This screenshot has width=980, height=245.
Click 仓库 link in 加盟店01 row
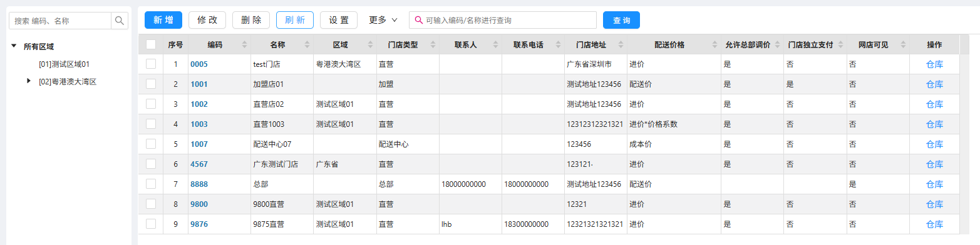point(934,84)
